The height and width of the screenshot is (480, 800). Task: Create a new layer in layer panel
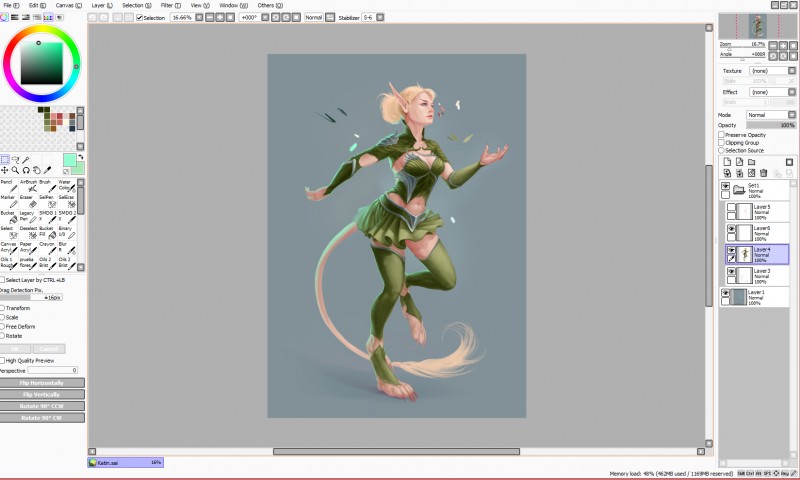[727, 162]
